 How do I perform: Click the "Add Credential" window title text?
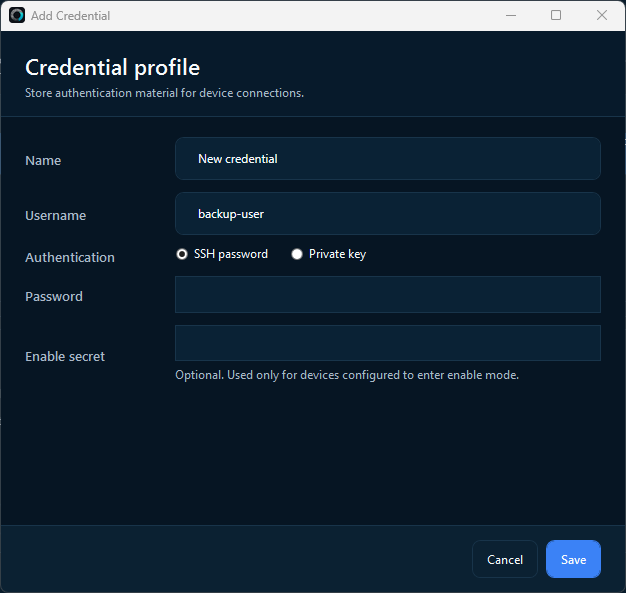(71, 16)
